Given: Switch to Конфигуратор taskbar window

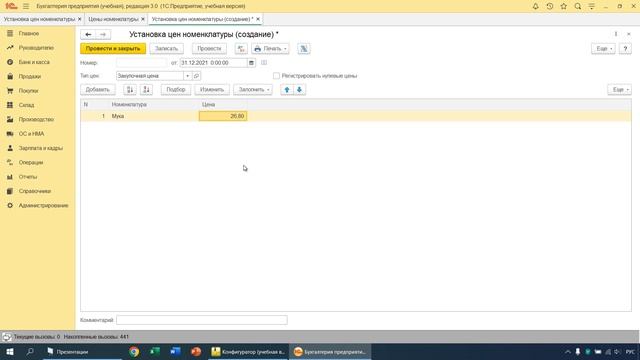Looking at the screenshot, I should [248, 352].
